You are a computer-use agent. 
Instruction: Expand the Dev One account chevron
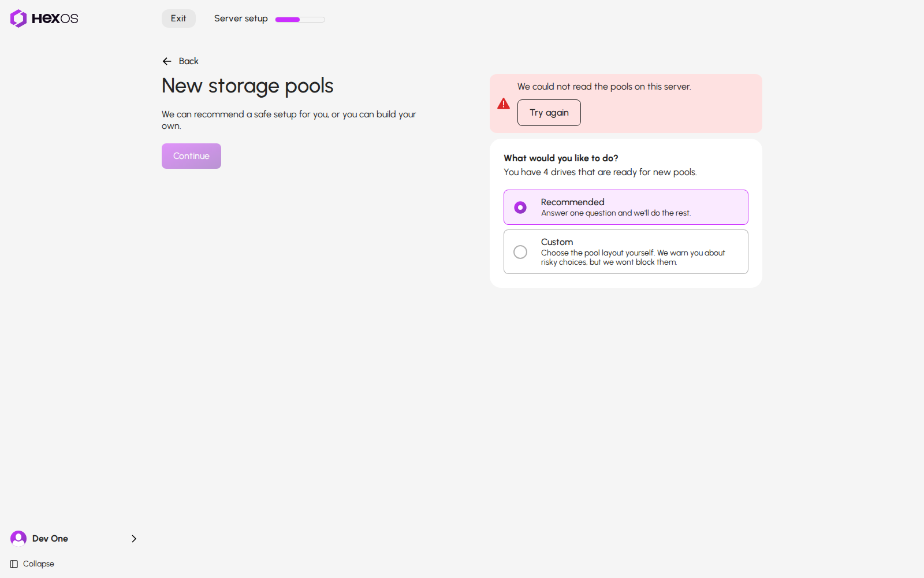pyautogui.click(x=134, y=539)
